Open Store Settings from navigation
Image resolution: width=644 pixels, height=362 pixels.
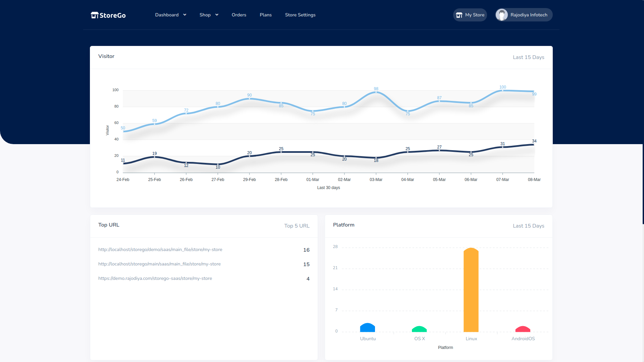300,15
